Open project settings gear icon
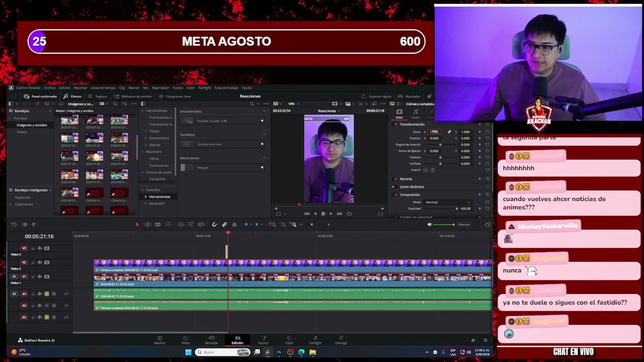The width and height of the screenshot is (644, 362). point(486,340)
